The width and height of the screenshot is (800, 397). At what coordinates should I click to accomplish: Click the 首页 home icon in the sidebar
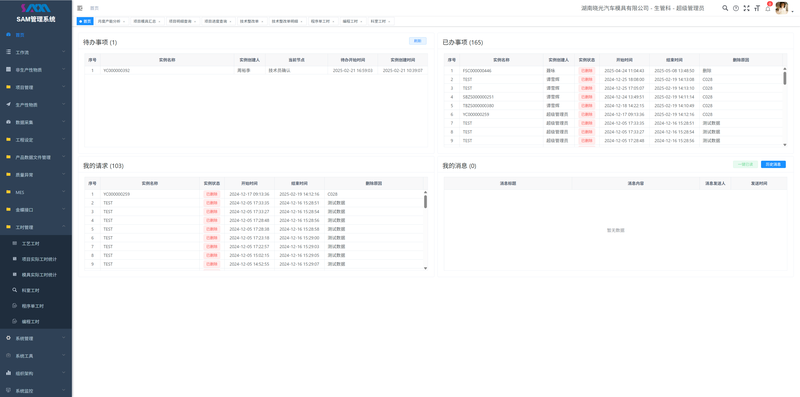8,35
